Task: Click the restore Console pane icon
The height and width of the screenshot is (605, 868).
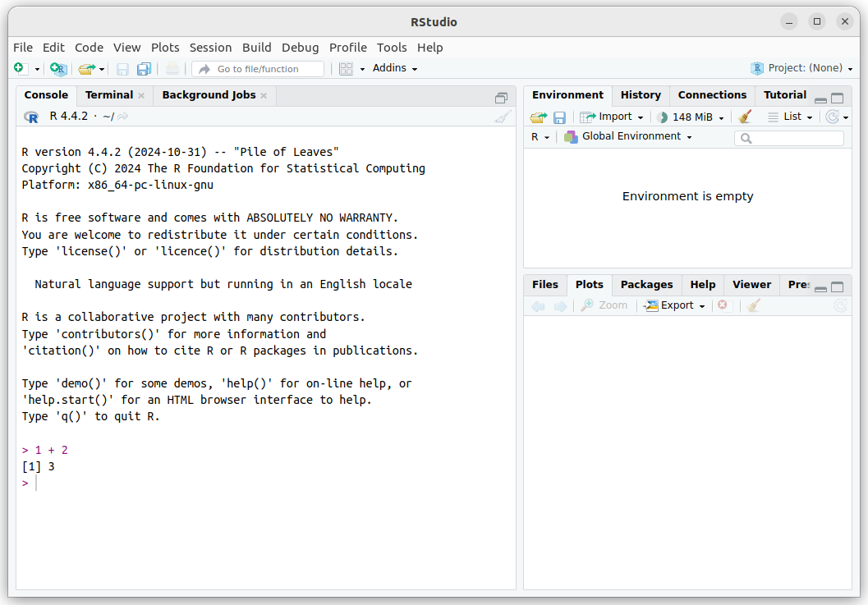Action: point(502,98)
